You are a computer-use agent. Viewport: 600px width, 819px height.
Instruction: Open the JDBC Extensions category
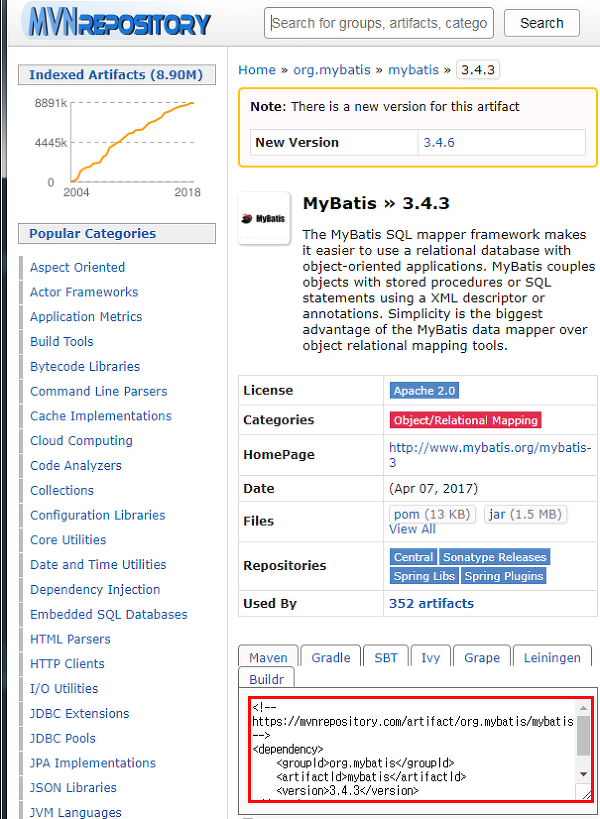[79, 713]
